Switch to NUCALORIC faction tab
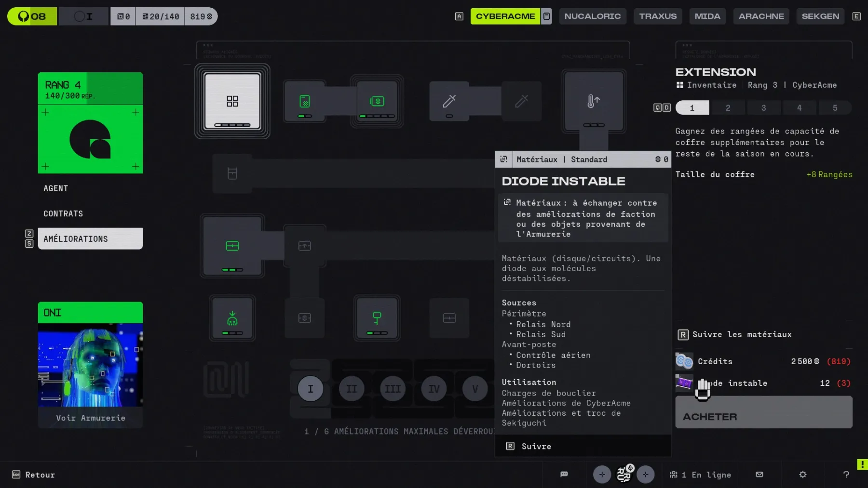Image resolution: width=868 pixels, height=488 pixels. [x=592, y=16]
